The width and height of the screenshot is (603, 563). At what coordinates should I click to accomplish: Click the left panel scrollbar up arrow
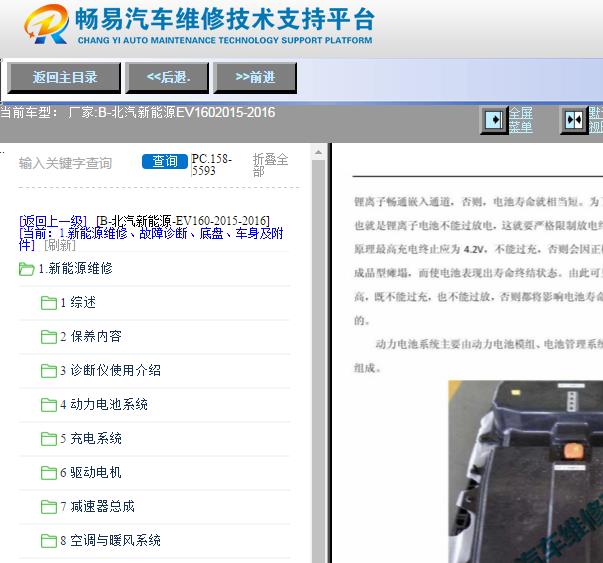coord(318,152)
